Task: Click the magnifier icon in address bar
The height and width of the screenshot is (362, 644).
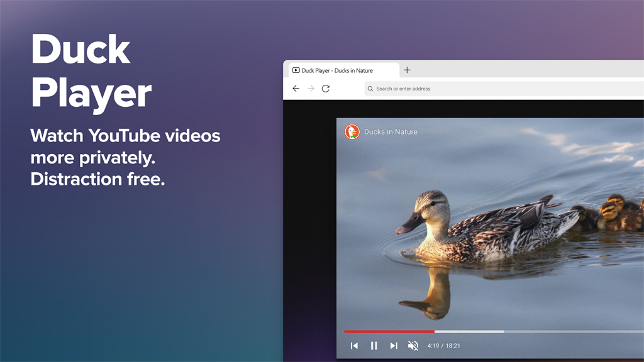Action: coord(370,89)
